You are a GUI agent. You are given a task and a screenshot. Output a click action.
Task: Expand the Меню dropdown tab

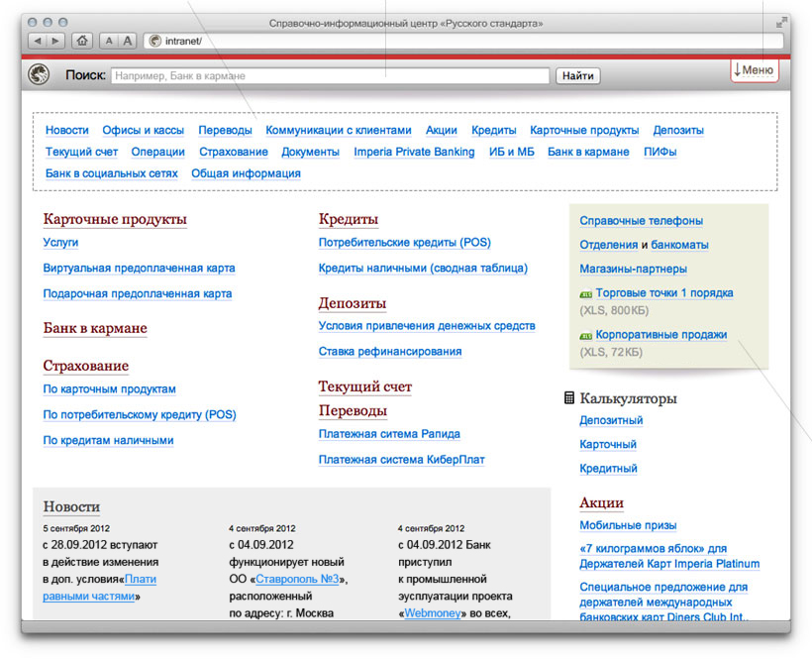tap(755, 70)
